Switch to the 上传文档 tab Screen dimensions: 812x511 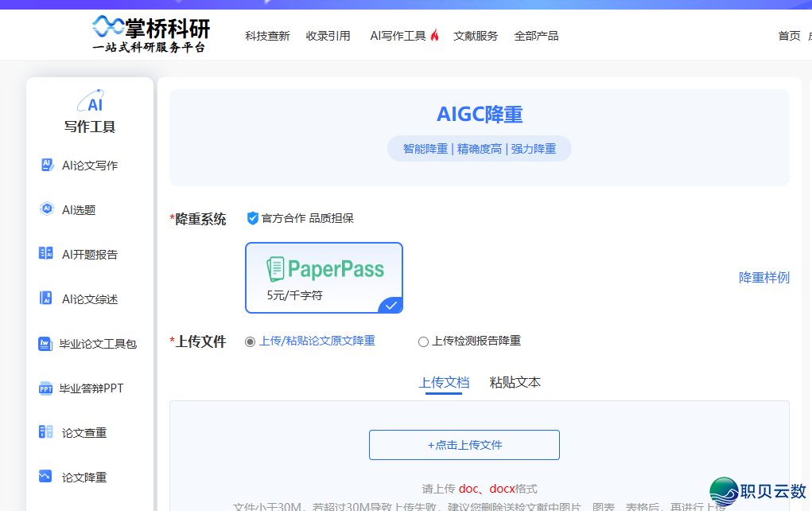point(444,383)
